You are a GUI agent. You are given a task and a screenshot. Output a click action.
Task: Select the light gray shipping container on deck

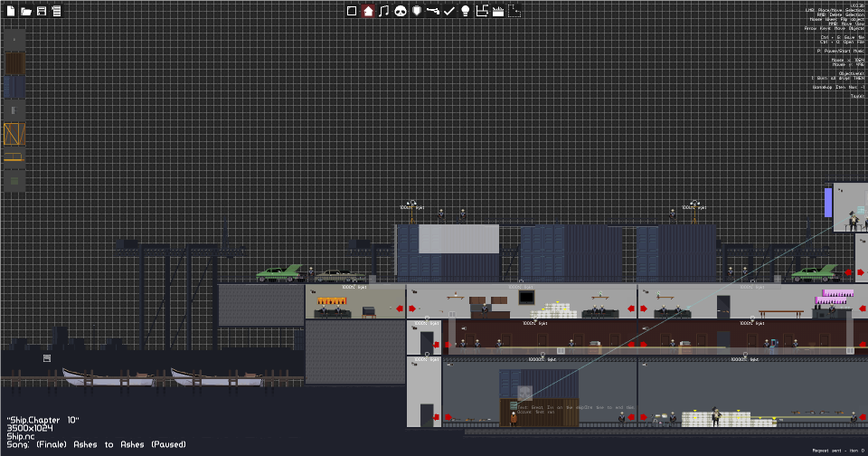[x=459, y=239]
